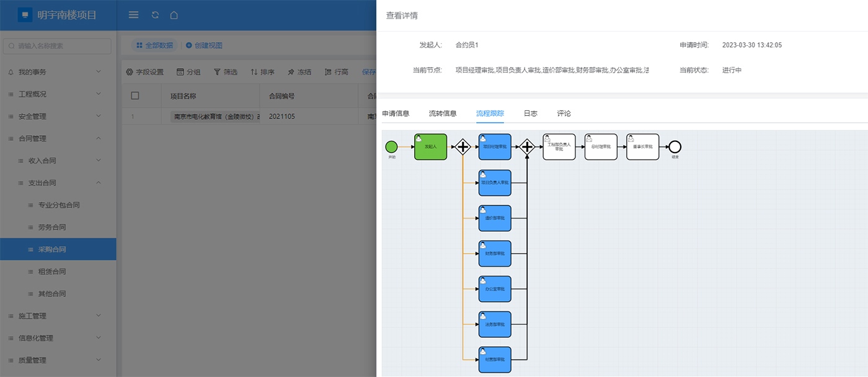
Task: Collapse the 合同管理 sidebar menu
Action: coord(58,139)
